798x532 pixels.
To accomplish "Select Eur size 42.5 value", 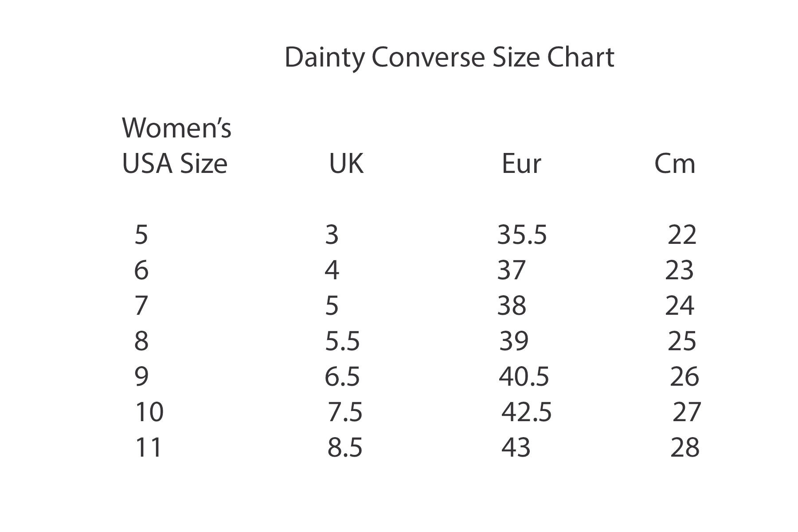I will point(527,412).
